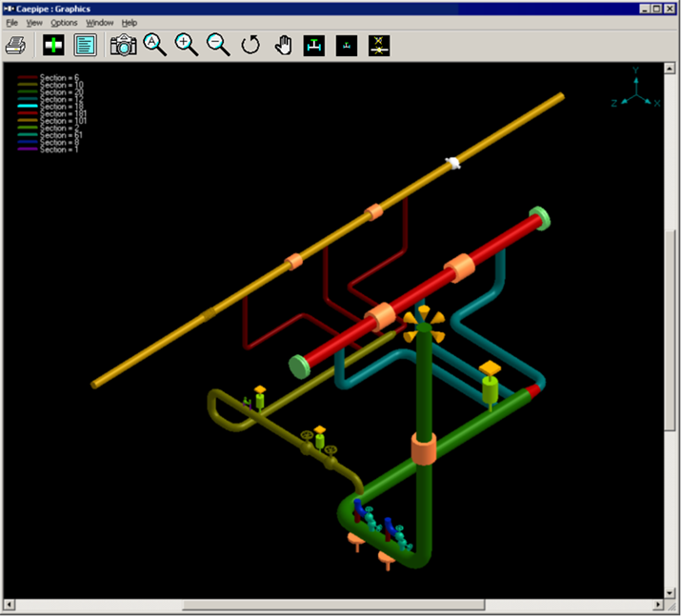This screenshot has width=681, height=616.
Task: Minimize the Caepipe Graphics window
Action: pos(645,9)
